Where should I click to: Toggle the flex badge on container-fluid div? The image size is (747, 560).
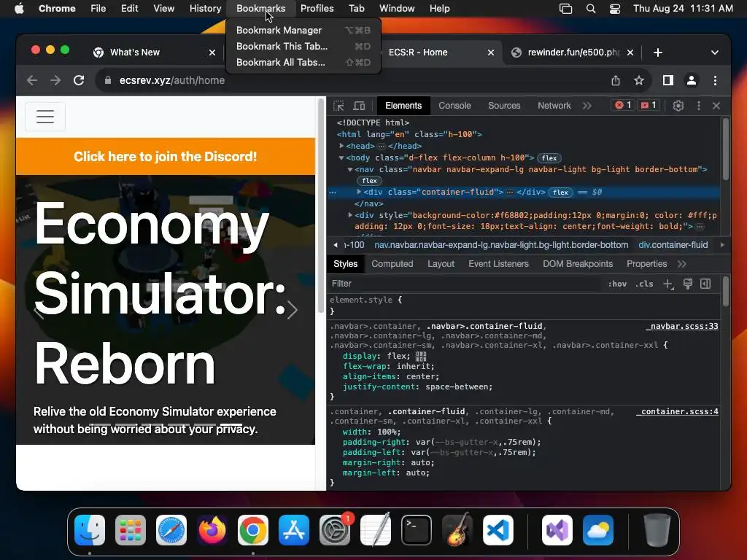click(x=560, y=192)
